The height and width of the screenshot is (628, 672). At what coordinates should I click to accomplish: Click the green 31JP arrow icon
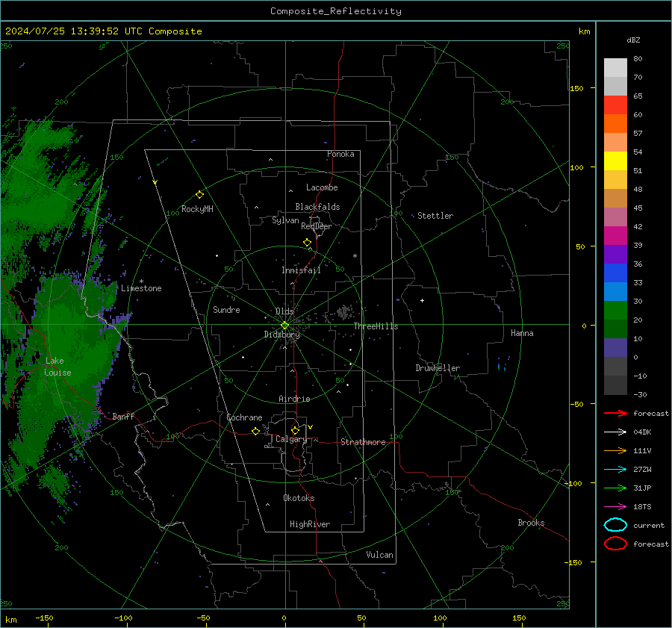coord(615,488)
